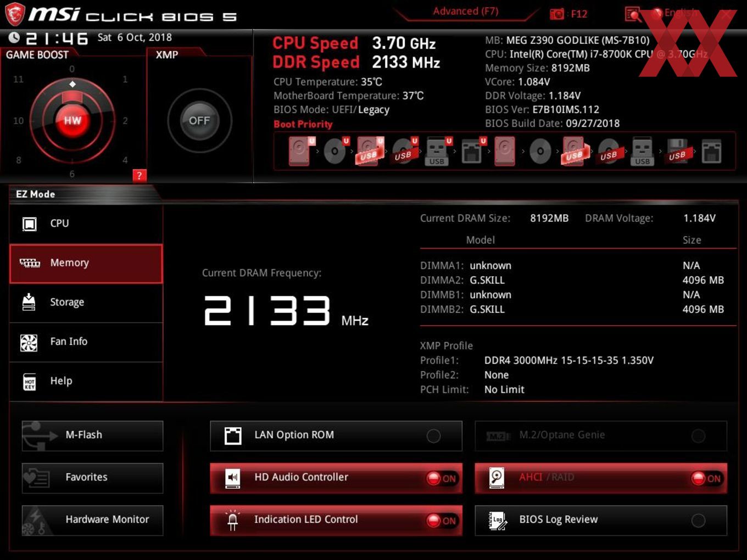Viewport: 747px width, 560px height.
Task: Click the Game Boost dial level 11 marker
Action: tap(19, 80)
